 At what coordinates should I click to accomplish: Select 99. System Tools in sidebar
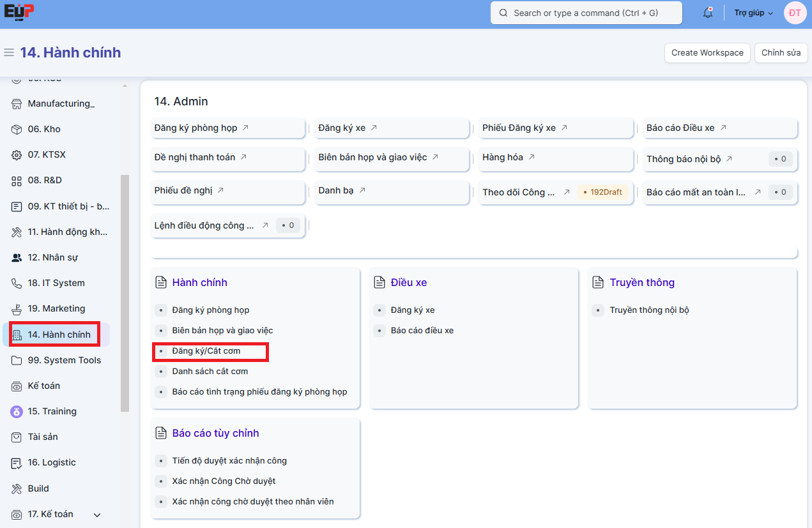(64, 360)
